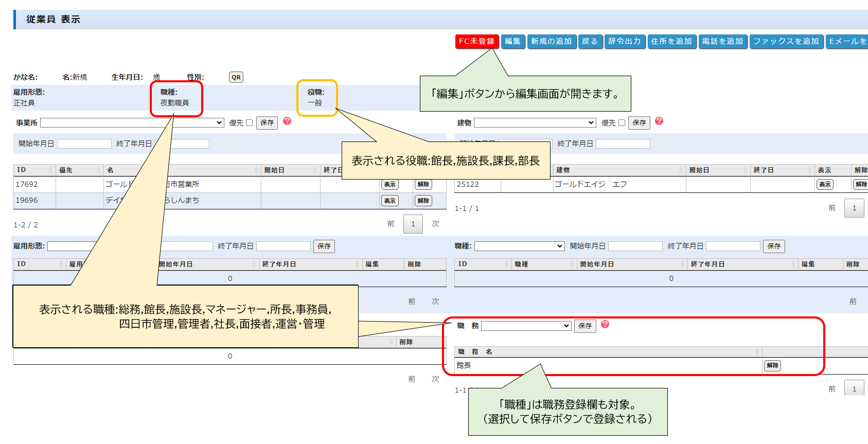Click the help icon beside 事業所 save
Image resolution: width=868 pixels, height=444 pixels.
click(x=287, y=121)
